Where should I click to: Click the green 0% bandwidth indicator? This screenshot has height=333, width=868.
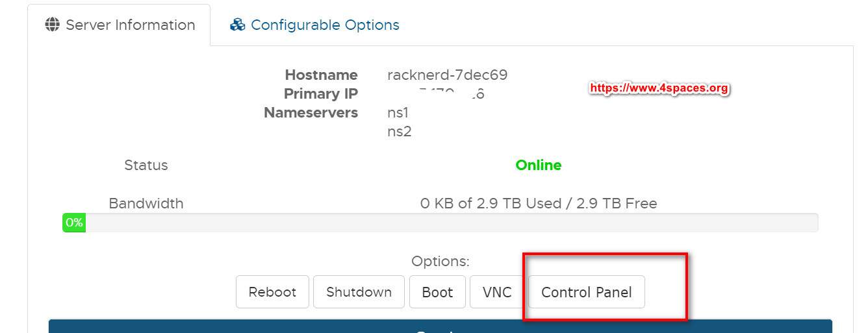click(74, 223)
